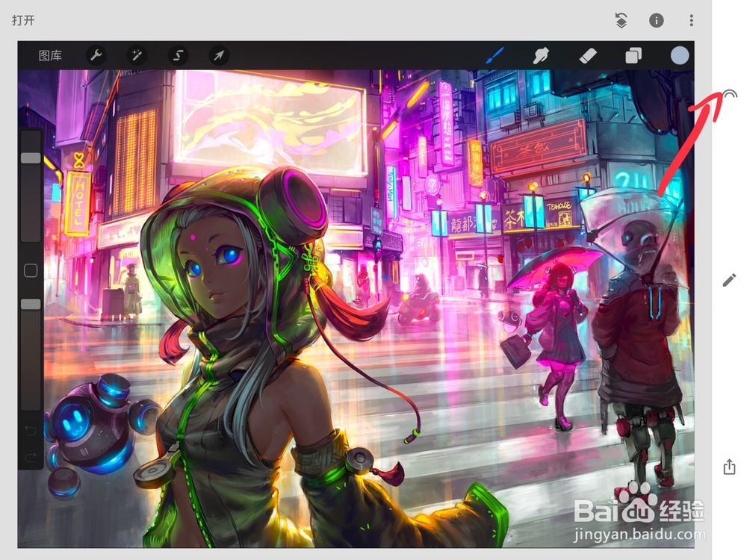The width and height of the screenshot is (747, 560).
Task: Open the 图库 gallery in Procreate
Action: coord(50,56)
